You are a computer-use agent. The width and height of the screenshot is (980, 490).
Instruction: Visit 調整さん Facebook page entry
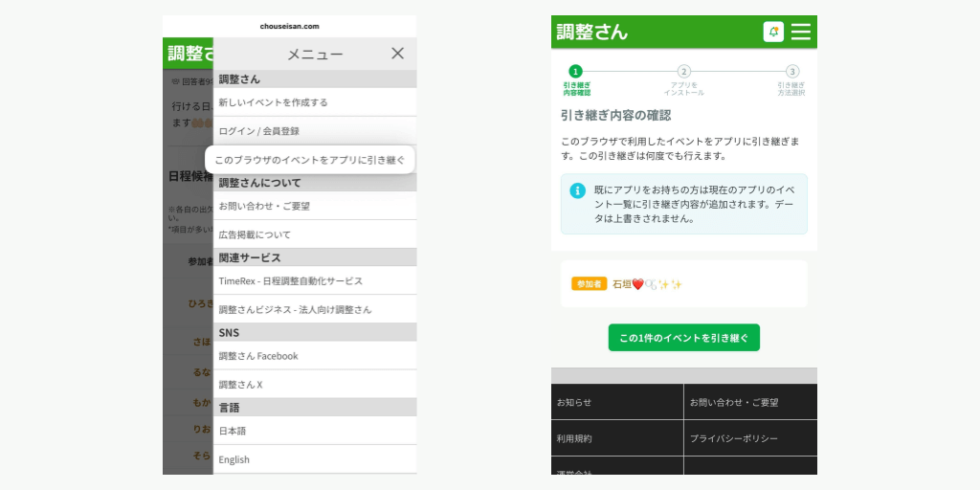[x=315, y=356]
